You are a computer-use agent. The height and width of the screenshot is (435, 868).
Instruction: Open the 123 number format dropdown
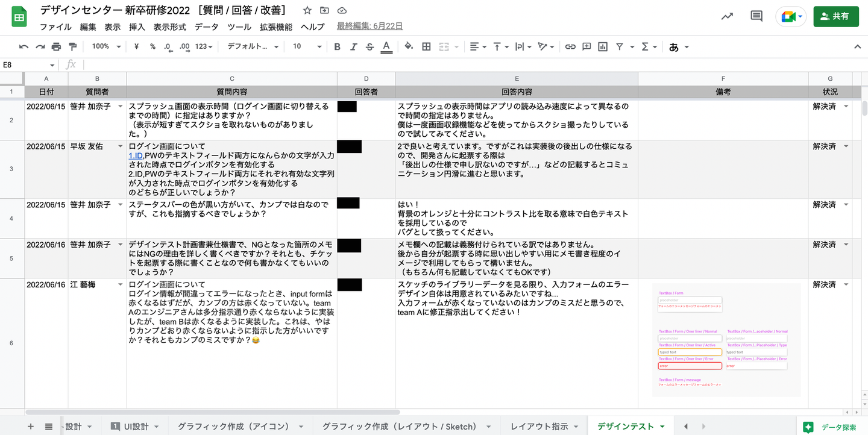205,46
